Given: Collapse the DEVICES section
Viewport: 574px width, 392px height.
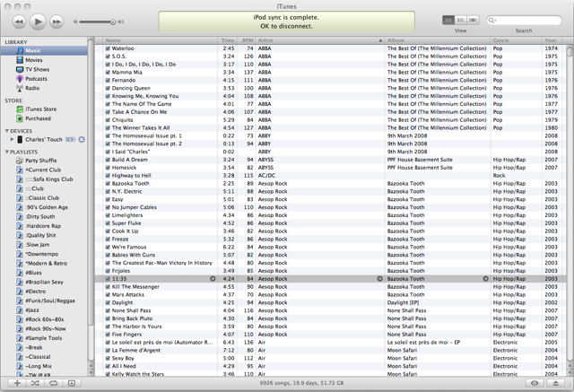Looking at the screenshot, I should (7, 131).
